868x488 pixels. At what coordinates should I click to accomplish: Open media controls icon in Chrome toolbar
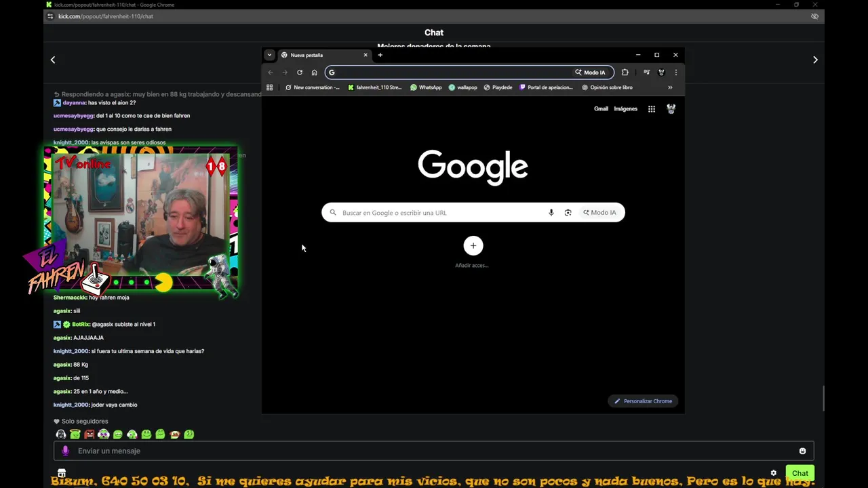647,73
